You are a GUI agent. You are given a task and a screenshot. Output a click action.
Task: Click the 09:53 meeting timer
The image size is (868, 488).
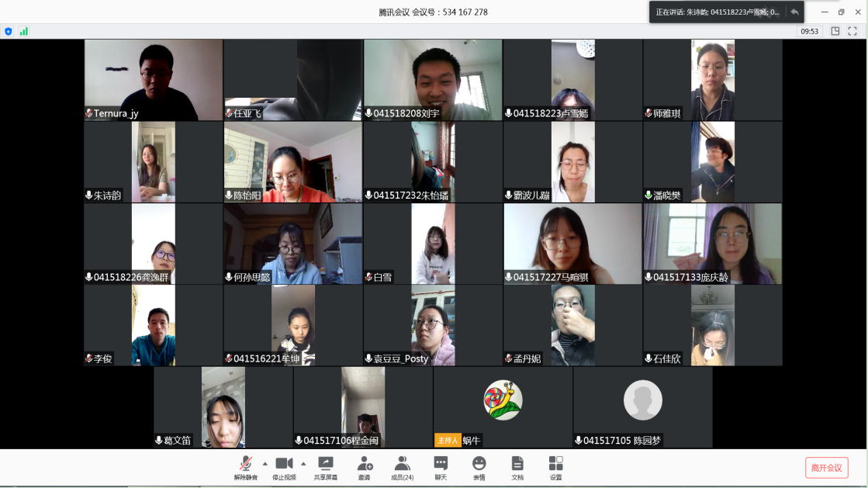[x=809, y=31]
